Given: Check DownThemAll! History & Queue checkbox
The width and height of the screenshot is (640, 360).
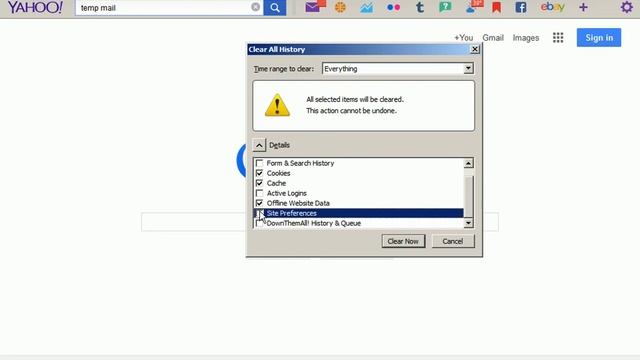Looking at the screenshot, I should [259, 223].
